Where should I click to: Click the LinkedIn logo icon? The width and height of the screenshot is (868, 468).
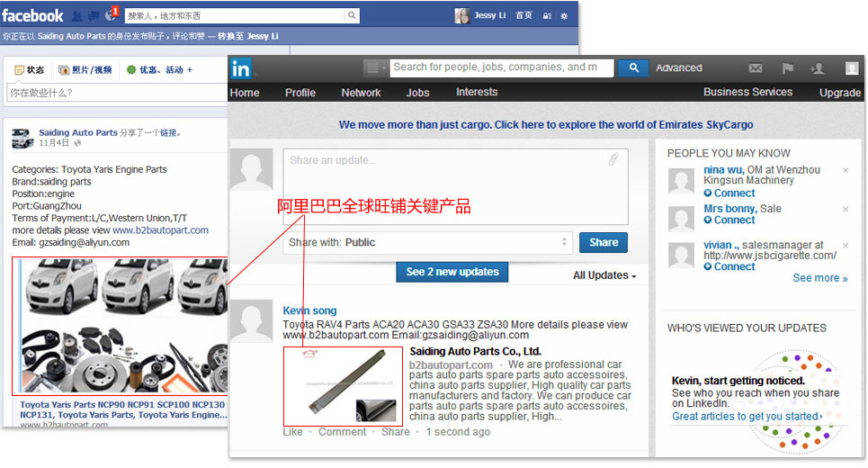(241, 68)
